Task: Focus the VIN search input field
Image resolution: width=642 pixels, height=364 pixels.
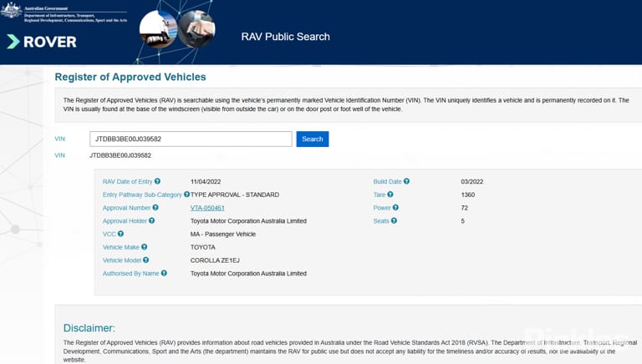Action: click(191, 139)
